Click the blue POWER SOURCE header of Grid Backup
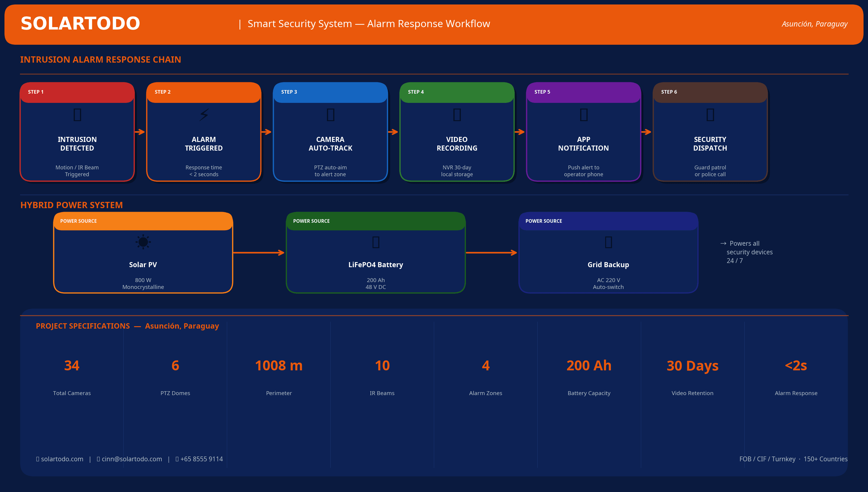This screenshot has height=492, width=868. (608, 221)
